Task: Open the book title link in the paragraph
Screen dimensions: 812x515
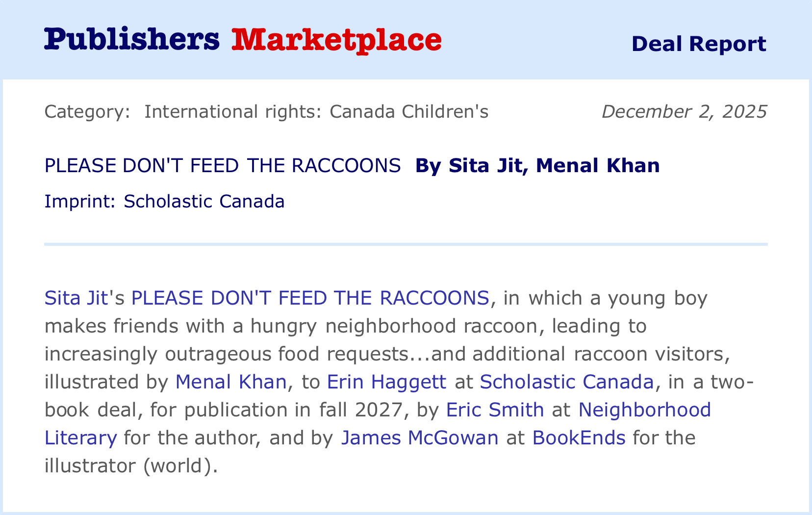Action: coord(310,298)
